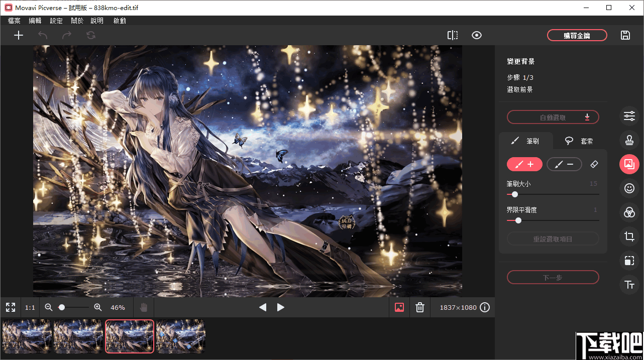644x360 pixels.
Task: Click the 下一步 next step button
Action: (x=553, y=277)
